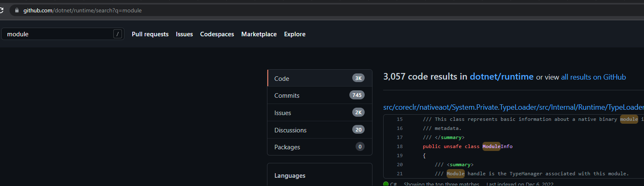This screenshot has height=186, width=644.
Task: Go to Codespaces
Action: pyautogui.click(x=217, y=34)
